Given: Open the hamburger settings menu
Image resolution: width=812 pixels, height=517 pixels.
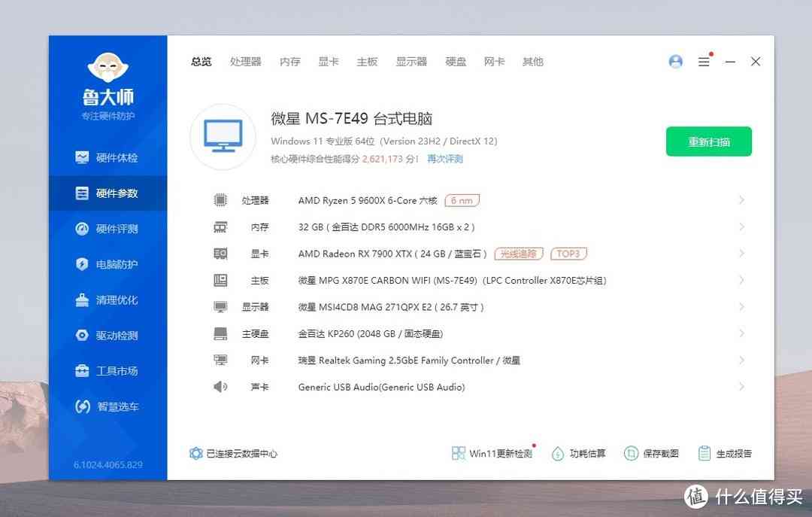Looking at the screenshot, I should (x=704, y=62).
